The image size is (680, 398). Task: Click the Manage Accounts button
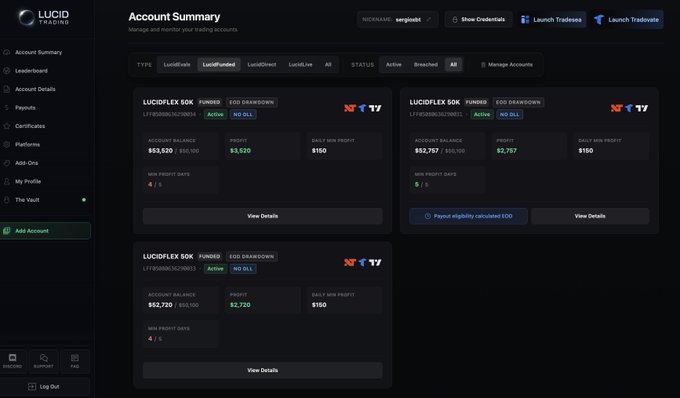pos(507,65)
